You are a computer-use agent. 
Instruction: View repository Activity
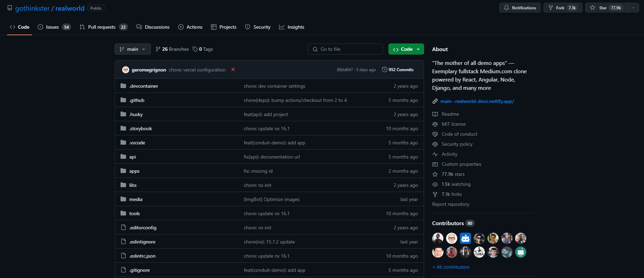(449, 154)
